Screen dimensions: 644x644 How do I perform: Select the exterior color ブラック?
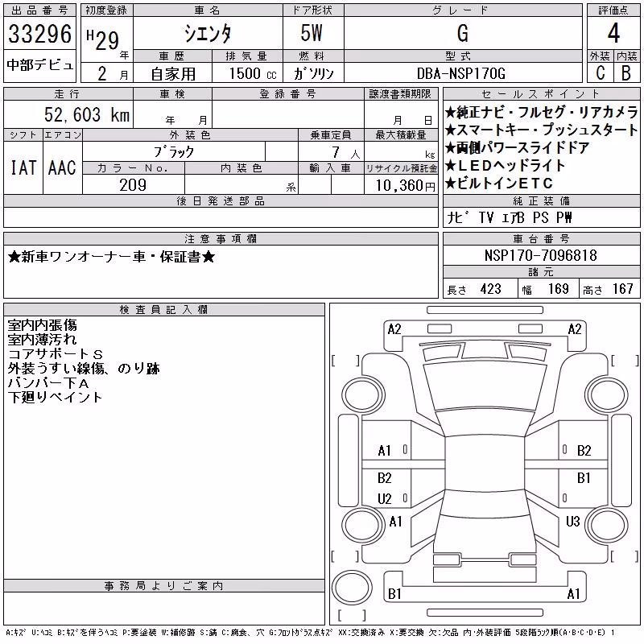pyautogui.click(x=174, y=152)
